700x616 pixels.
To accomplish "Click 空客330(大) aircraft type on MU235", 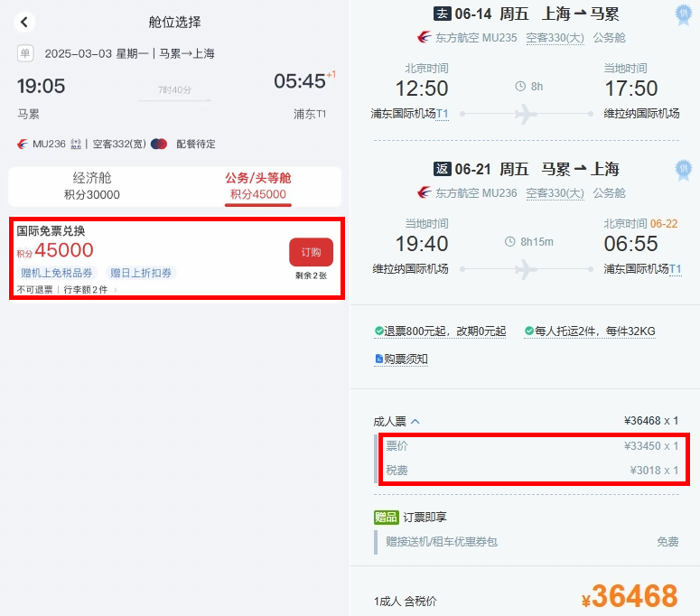I will coord(555,38).
